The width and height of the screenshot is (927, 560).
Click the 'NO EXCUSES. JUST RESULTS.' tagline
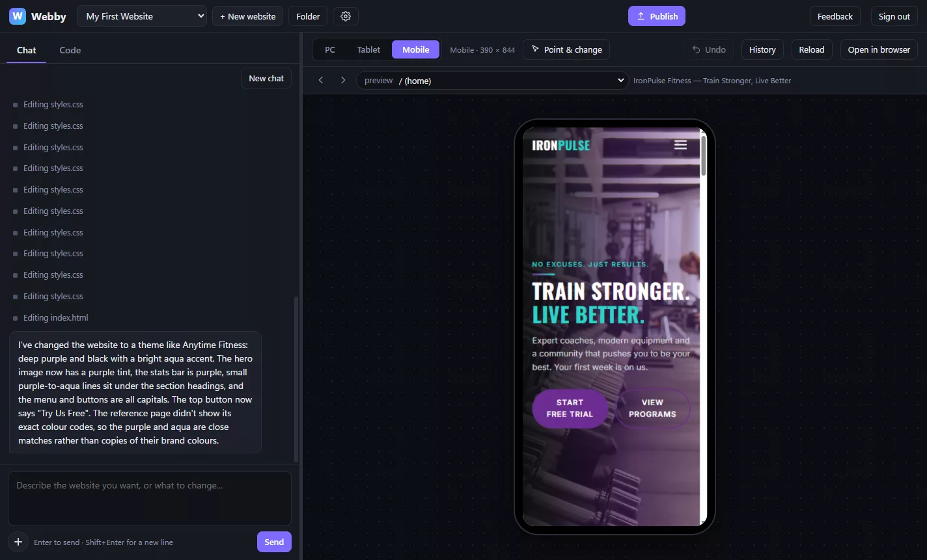[x=590, y=264]
